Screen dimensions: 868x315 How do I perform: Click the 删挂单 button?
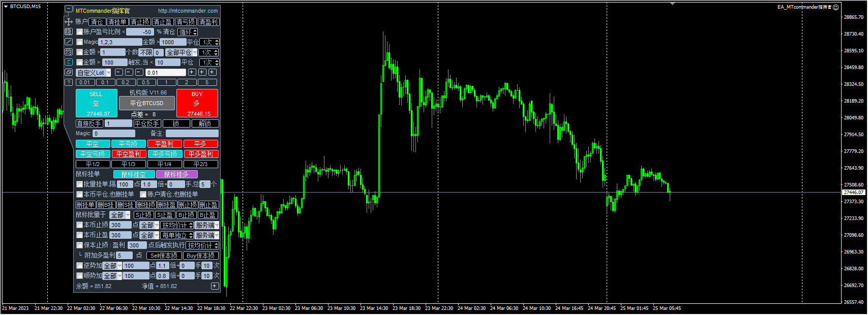click(x=85, y=205)
